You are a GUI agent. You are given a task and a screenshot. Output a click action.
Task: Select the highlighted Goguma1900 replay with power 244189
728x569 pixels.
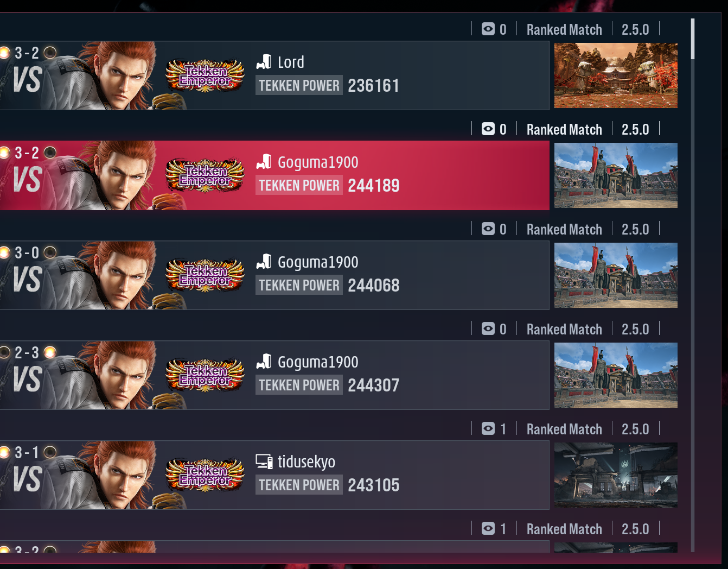pos(274,175)
